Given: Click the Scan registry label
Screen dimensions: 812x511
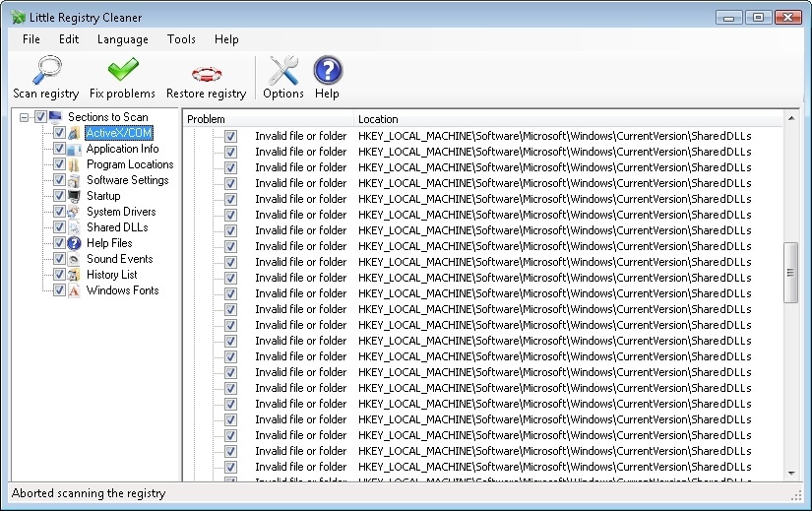Looking at the screenshot, I should [46, 94].
